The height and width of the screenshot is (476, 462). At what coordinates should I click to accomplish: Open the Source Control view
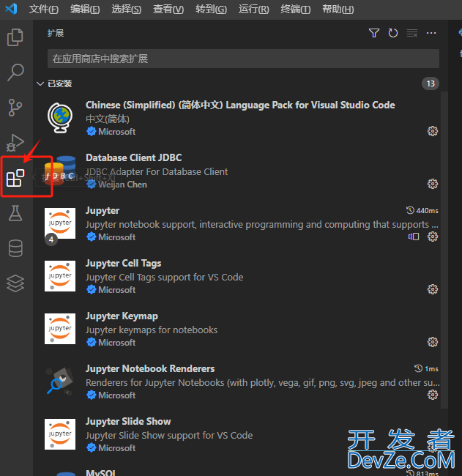15,108
